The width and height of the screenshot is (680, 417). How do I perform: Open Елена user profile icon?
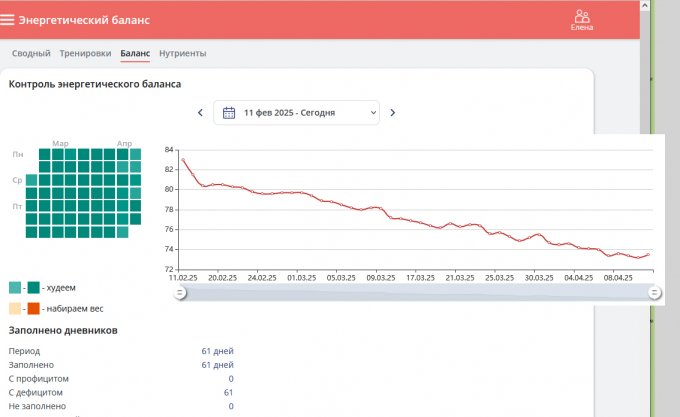581,16
